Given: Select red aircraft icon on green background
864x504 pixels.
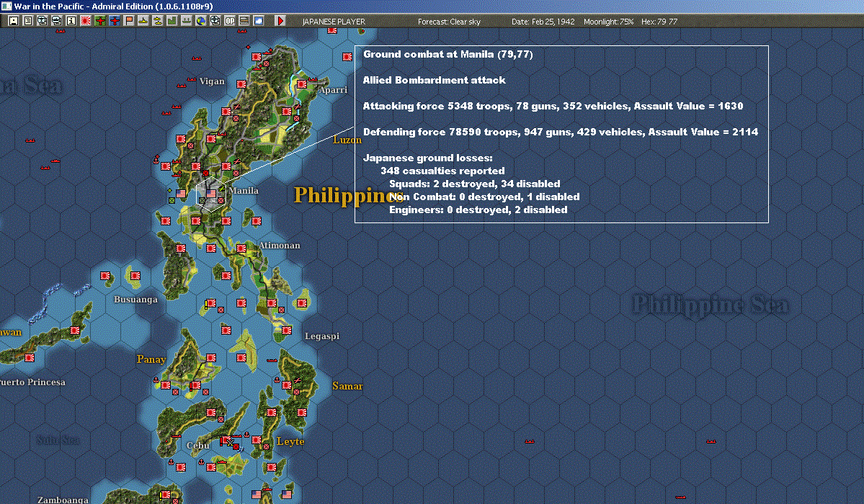Looking at the screenshot, I should tap(100, 20).
